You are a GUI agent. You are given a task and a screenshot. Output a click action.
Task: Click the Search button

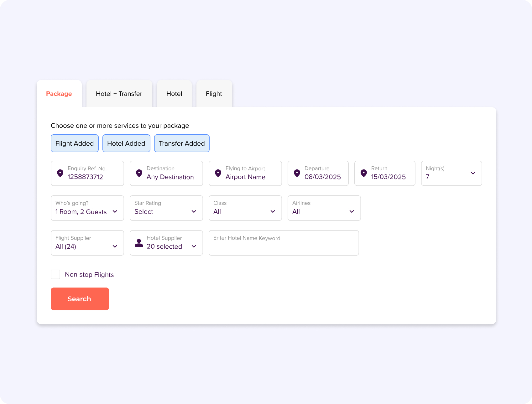80,299
